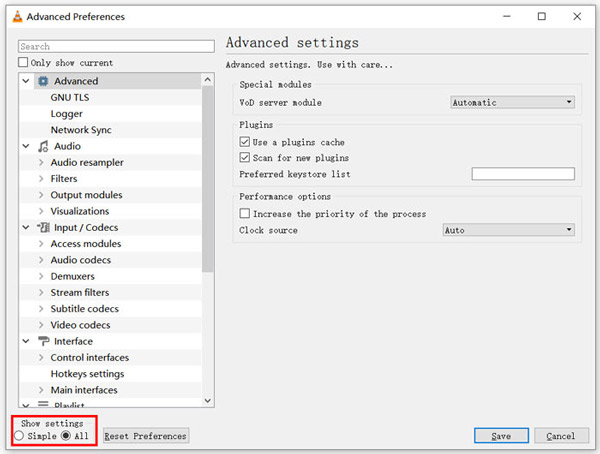Viewport: 600px width, 454px height.
Task: Expand the Visualizations node
Action: coord(41,211)
